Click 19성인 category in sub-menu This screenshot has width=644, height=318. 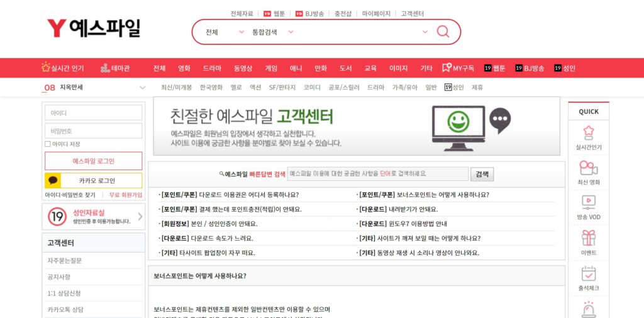[454, 87]
